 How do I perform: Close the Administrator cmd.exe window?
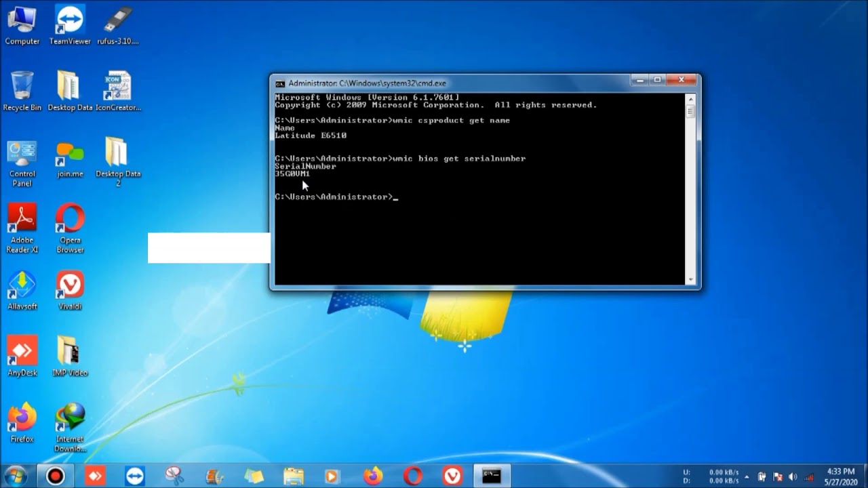coord(681,80)
